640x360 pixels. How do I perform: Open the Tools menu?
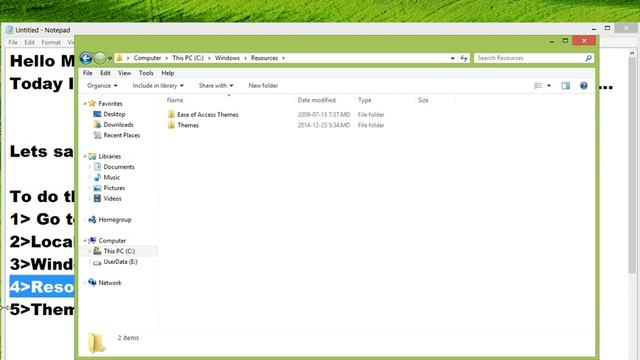coord(146,73)
